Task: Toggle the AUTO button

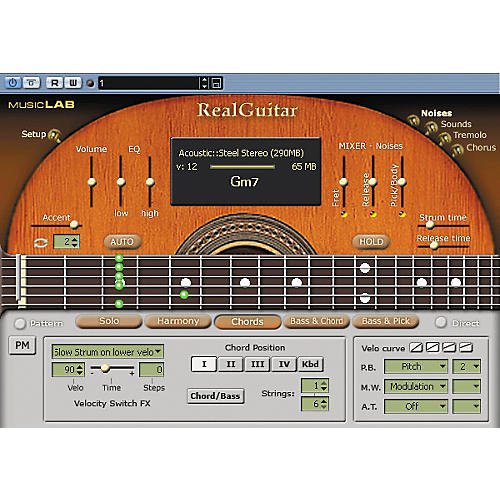Action: coord(122,242)
